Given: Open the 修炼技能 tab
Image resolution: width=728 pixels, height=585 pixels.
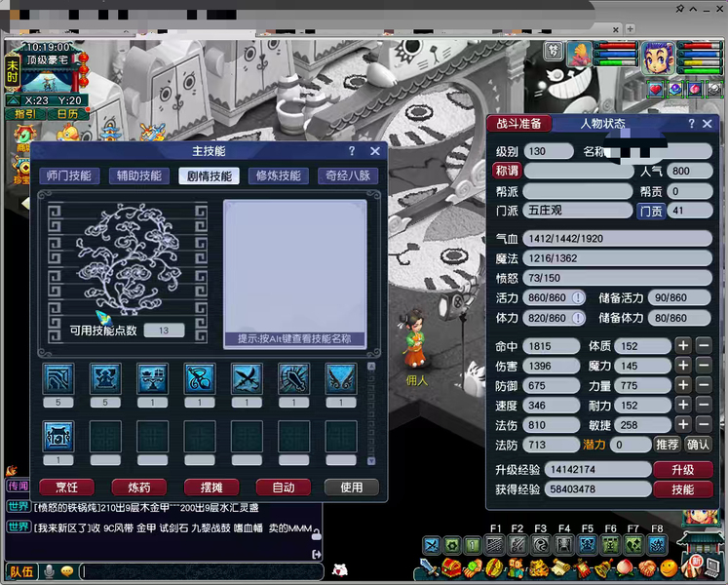Looking at the screenshot, I should (x=279, y=175).
